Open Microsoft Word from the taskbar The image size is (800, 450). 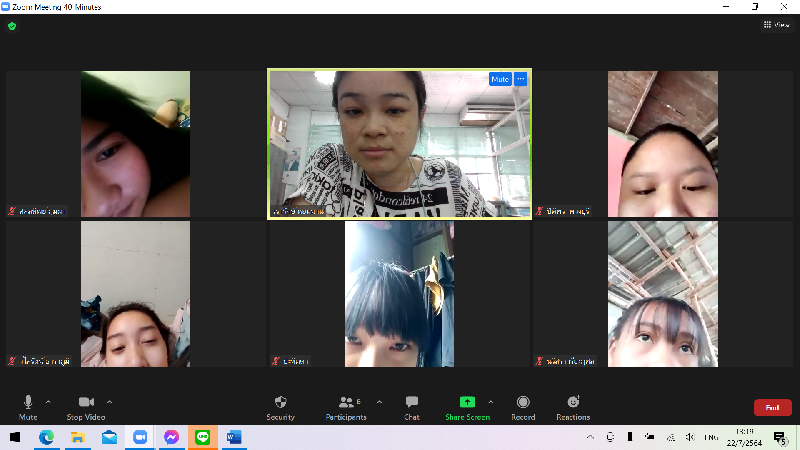pyautogui.click(x=234, y=437)
